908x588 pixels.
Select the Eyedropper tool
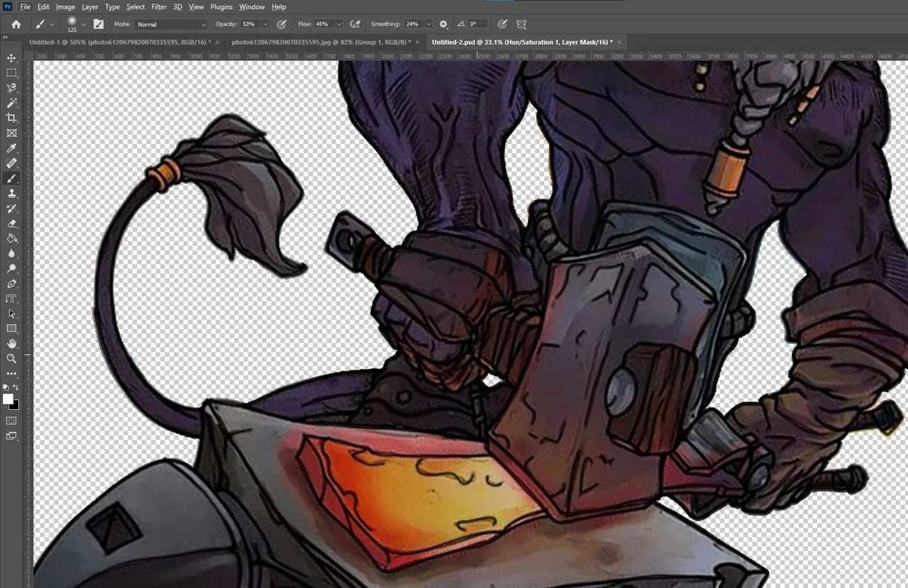click(11, 148)
